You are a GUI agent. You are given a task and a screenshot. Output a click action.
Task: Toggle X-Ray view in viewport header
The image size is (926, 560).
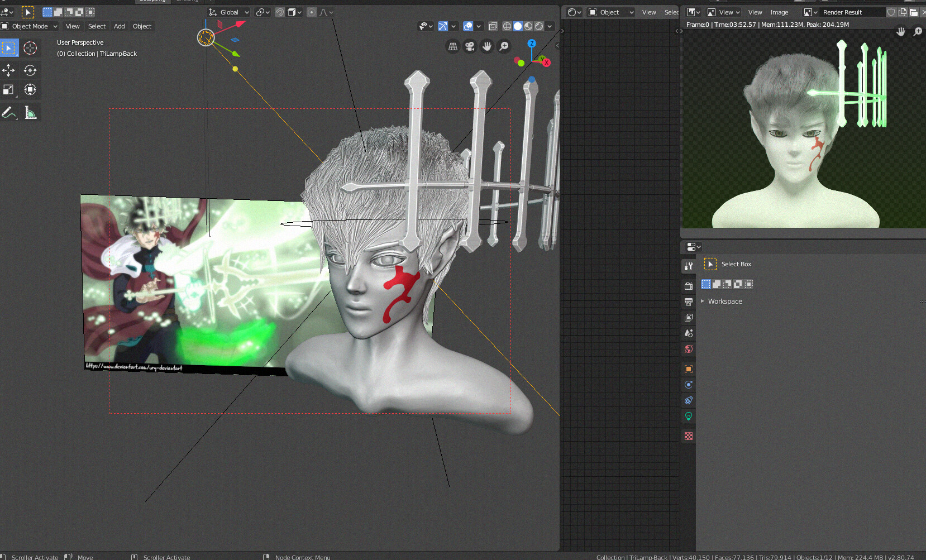[x=493, y=26]
